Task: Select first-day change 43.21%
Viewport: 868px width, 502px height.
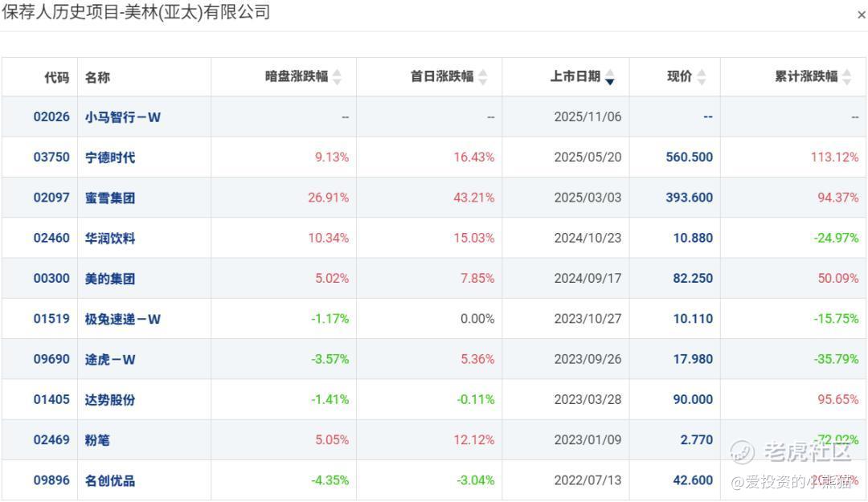Action: [x=474, y=198]
